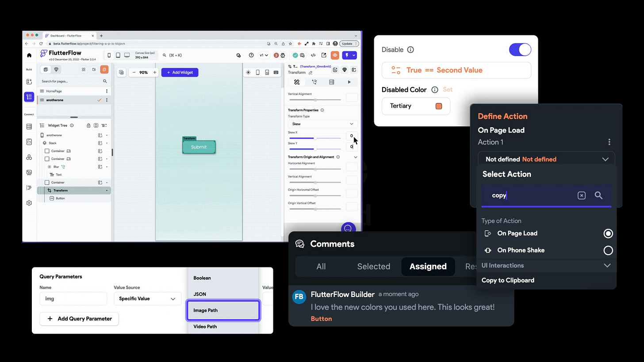Click the pencil edit icon next to Transform
The width and height of the screenshot is (644, 362).
coord(310,72)
